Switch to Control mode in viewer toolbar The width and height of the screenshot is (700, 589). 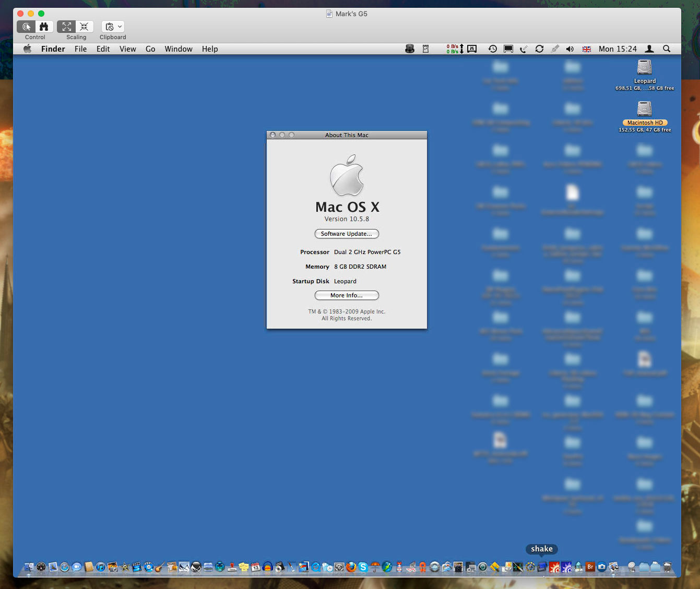[x=26, y=27]
